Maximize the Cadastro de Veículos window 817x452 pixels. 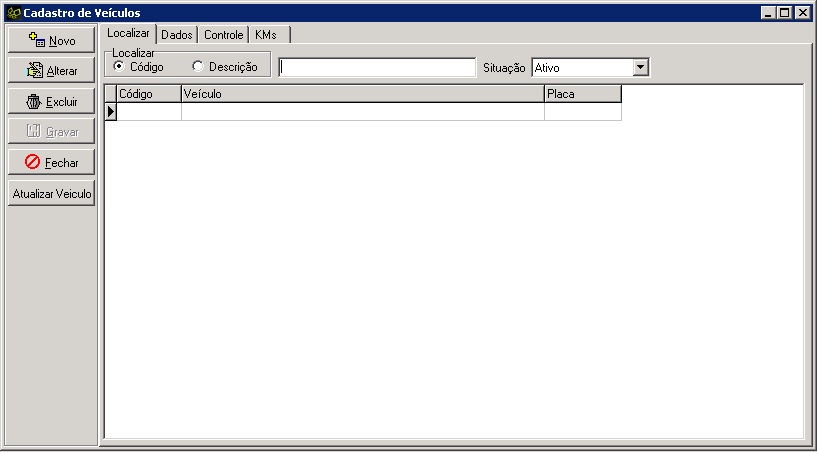click(x=785, y=12)
